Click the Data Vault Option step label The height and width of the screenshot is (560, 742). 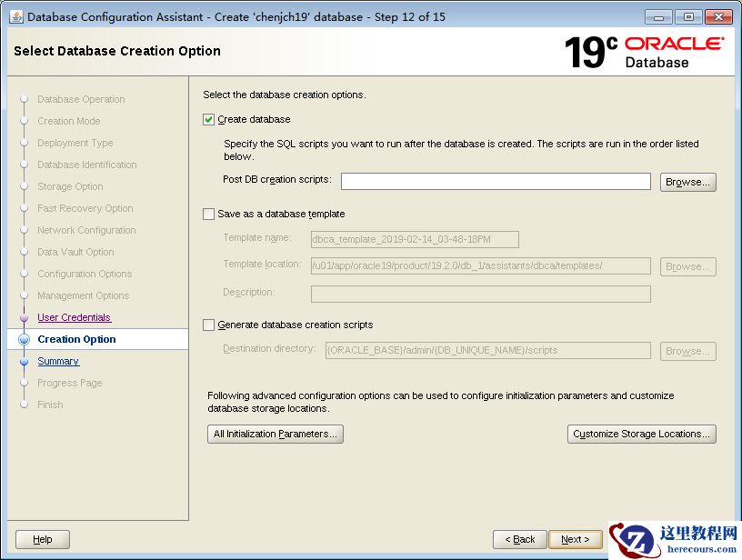point(75,252)
